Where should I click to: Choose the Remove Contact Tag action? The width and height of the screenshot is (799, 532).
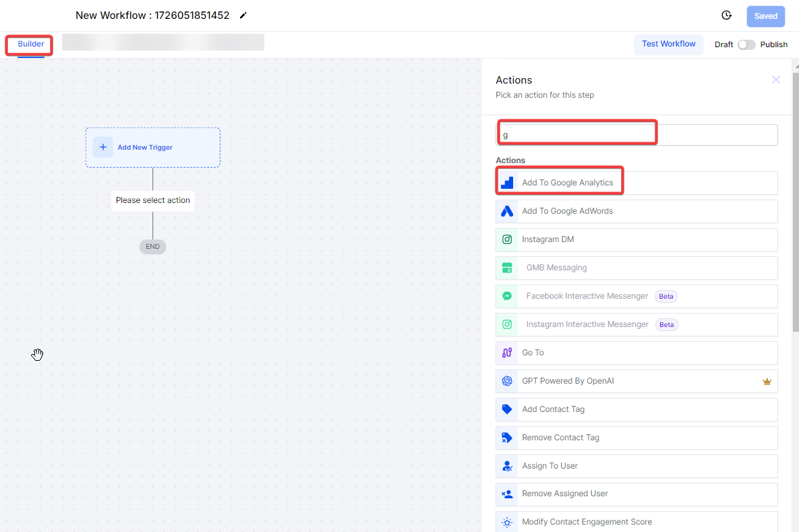[x=637, y=437]
